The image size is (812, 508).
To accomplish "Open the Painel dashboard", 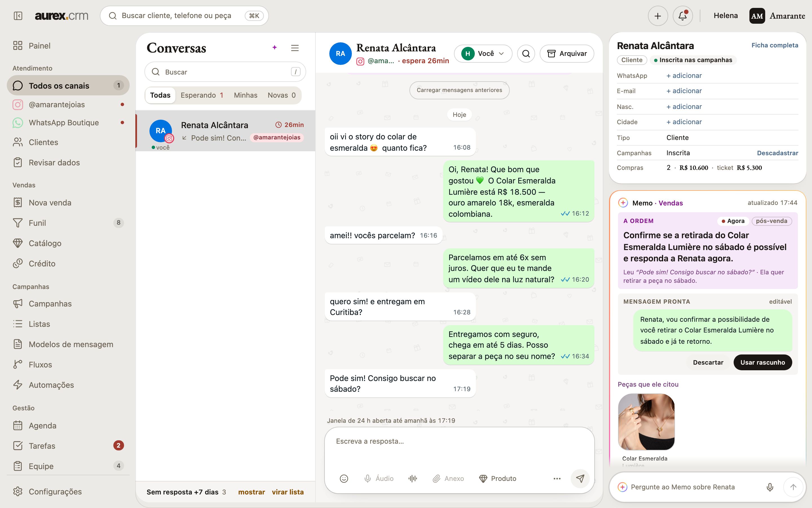I will pyautogui.click(x=68, y=46).
